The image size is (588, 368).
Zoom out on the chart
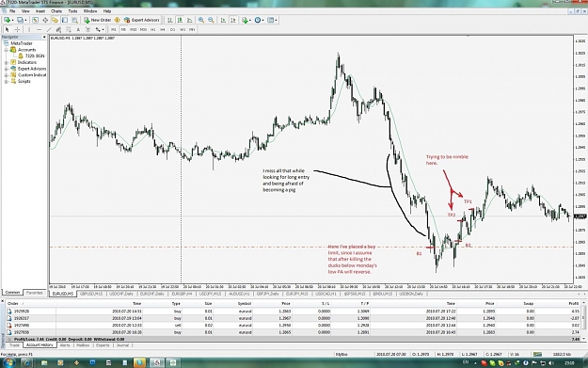[x=211, y=20]
